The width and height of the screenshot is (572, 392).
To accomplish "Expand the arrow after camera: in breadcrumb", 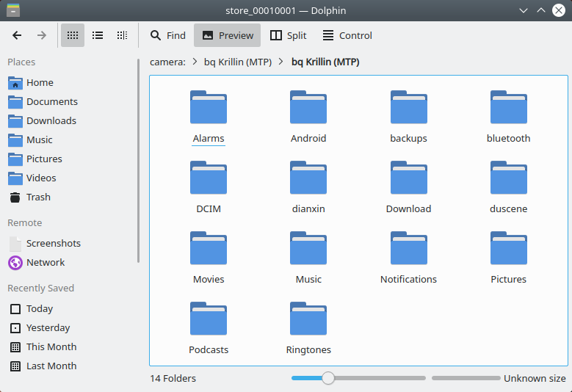I will [194, 62].
